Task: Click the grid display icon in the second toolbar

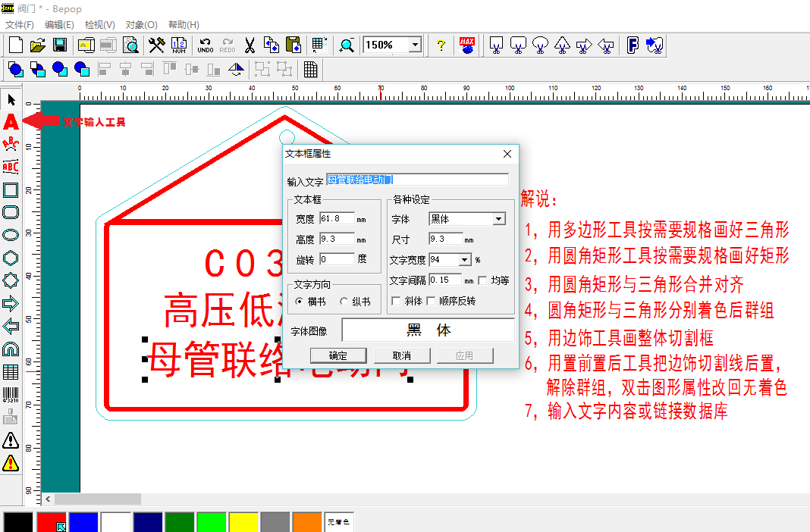Action: click(x=310, y=69)
